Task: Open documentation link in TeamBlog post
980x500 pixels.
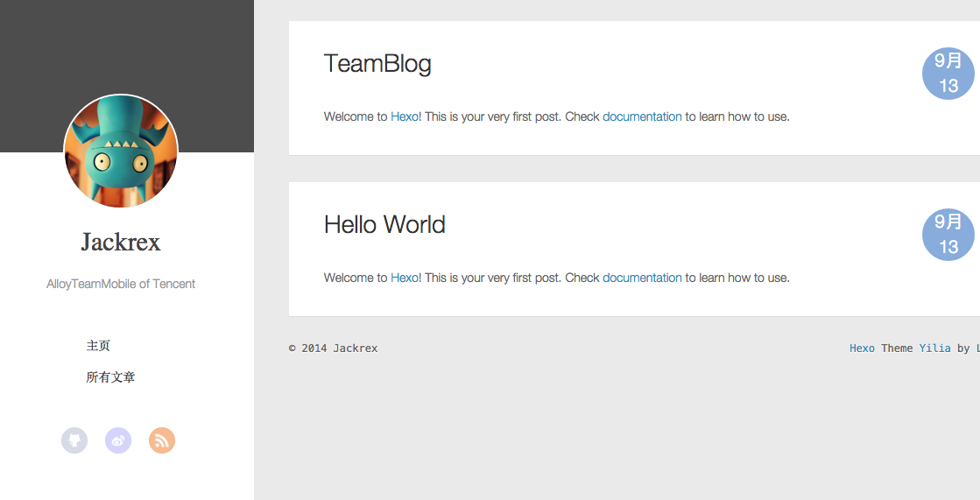Action: (x=642, y=116)
